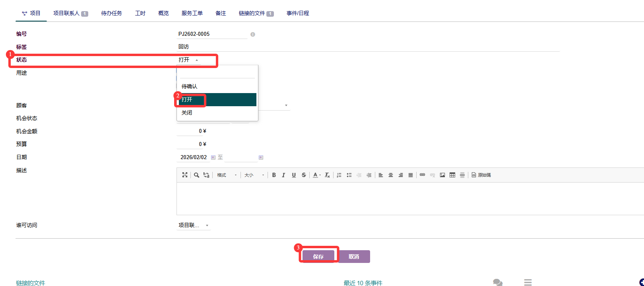Open the 格式 format dropdown
644x286 pixels.
click(x=227, y=175)
